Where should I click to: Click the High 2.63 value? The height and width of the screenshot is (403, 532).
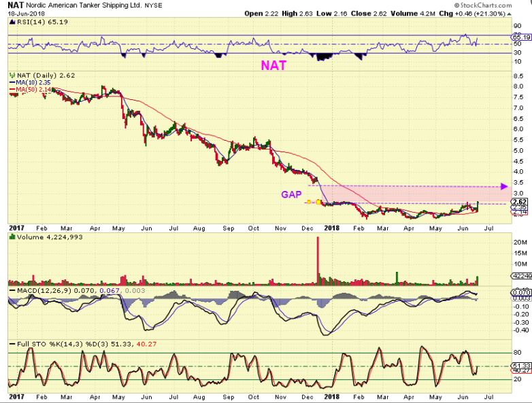(297, 14)
